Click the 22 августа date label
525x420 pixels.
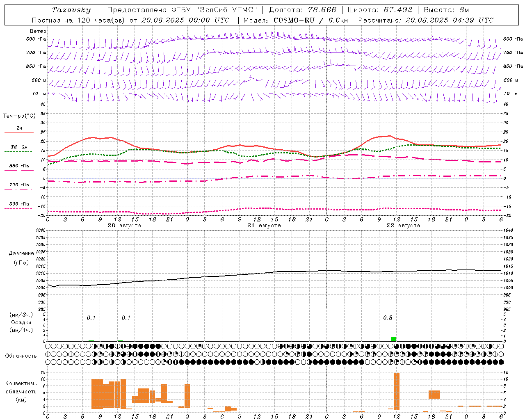404,226
